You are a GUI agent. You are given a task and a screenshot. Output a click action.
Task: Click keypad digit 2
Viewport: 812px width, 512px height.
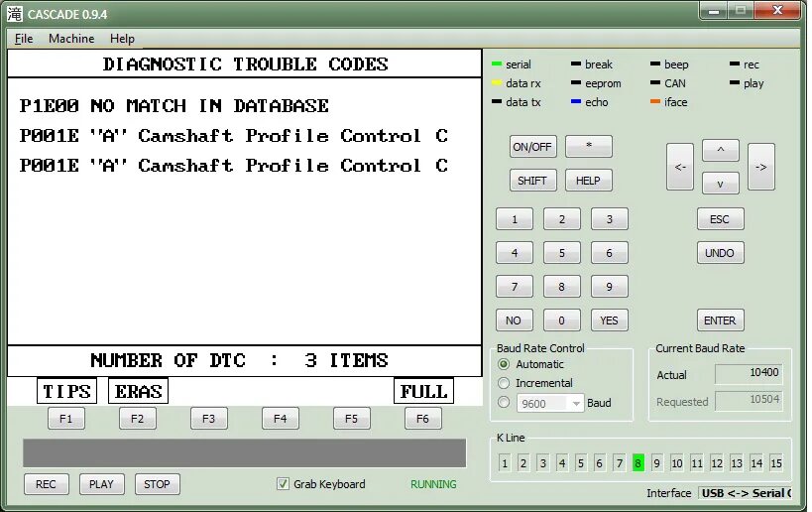pos(562,219)
